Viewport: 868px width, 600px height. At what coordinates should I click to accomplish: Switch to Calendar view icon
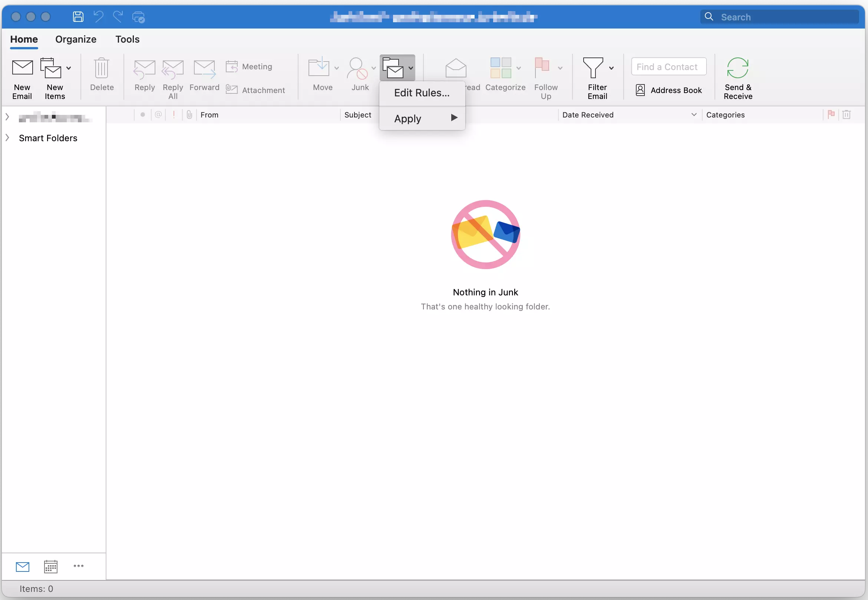pyautogui.click(x=50, y=567)
